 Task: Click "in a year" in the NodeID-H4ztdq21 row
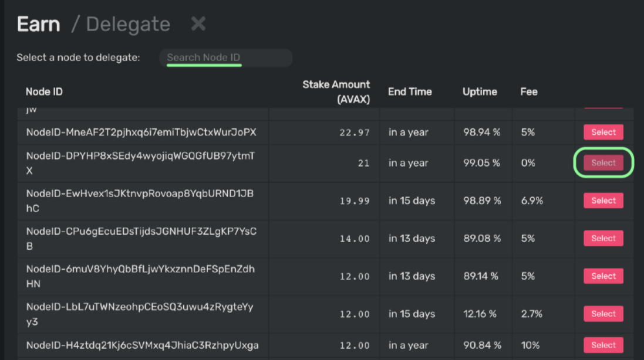click(x=408, y=345)
